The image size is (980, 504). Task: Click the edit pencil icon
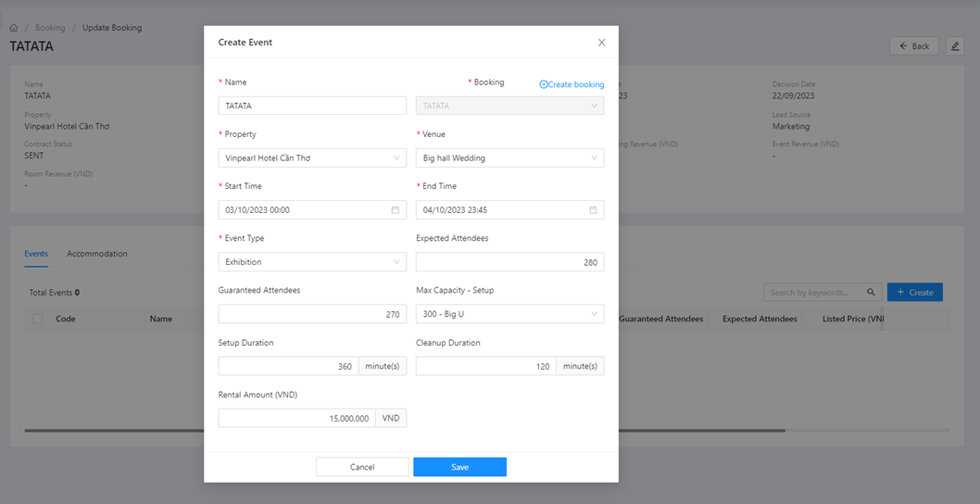(x=955, y=46)
